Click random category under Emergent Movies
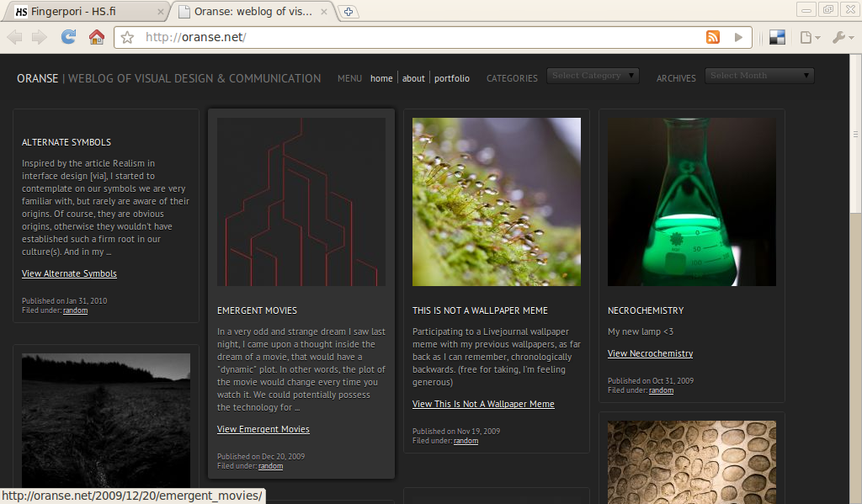 pyautogui.click(x=270, y=466)
